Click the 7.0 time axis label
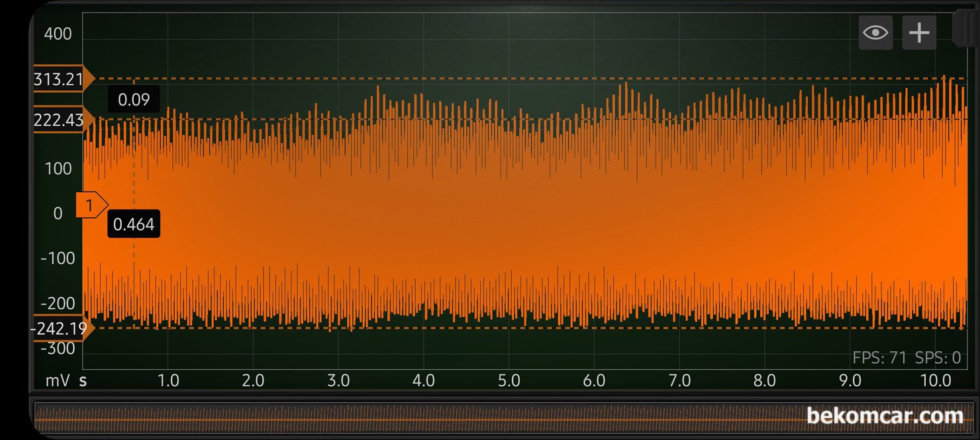The image size is (980, 440). (x=679, y=381)
